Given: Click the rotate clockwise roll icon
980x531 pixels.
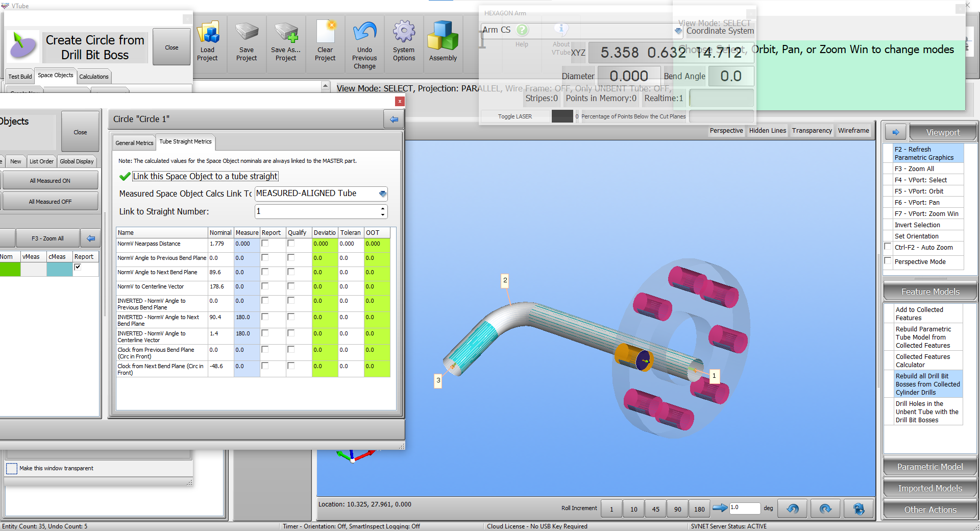Looking at the screenshot, I should point(825,509).
